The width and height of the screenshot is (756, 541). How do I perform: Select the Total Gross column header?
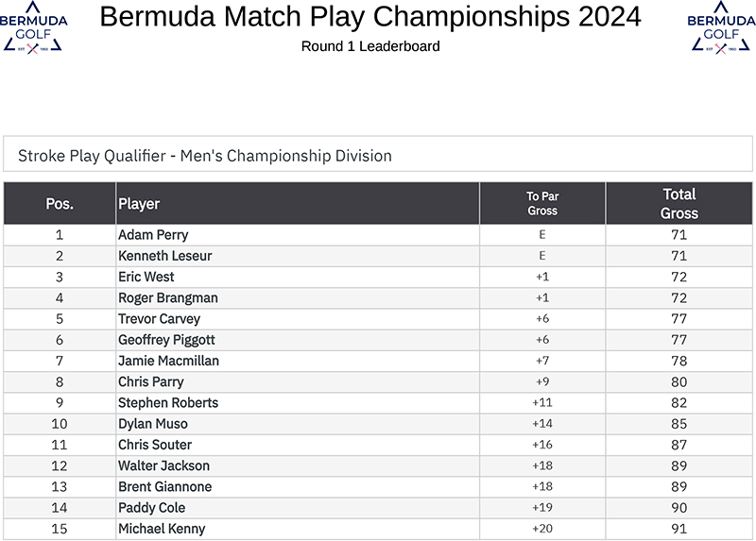(x=679, y=203)
